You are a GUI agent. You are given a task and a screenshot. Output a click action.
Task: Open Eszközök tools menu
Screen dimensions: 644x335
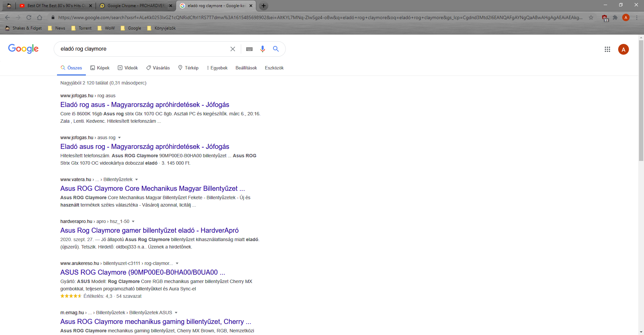[x=274, y=68]
